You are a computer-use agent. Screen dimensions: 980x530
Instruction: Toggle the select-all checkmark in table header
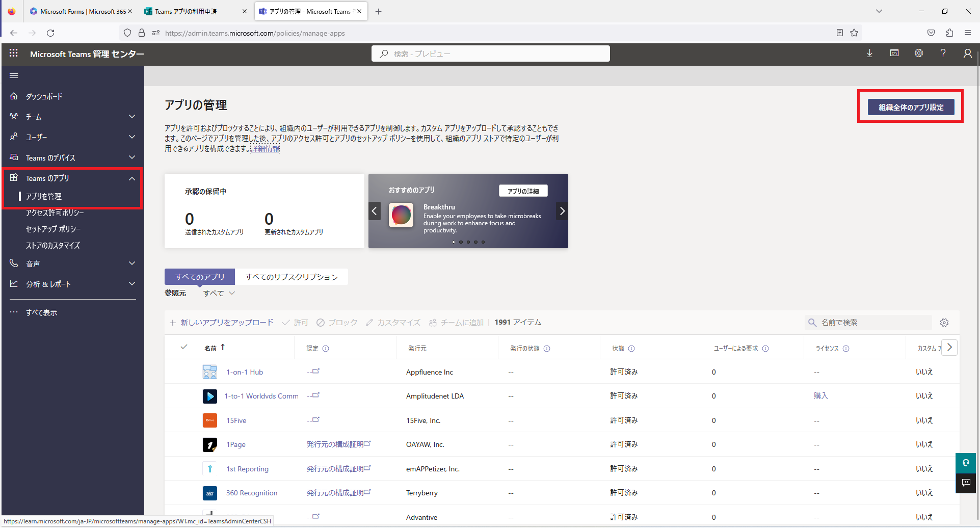point(184,348)
